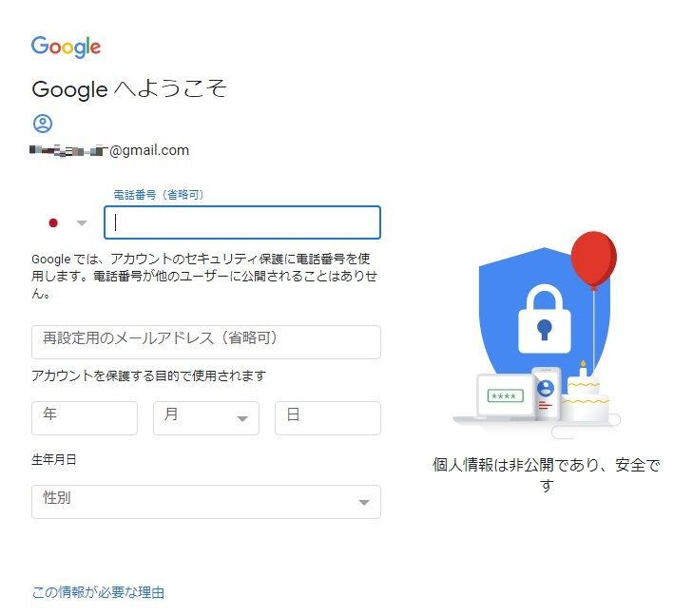
Task: Open the country code dropdown arrow
Action: tap(82, 222)
